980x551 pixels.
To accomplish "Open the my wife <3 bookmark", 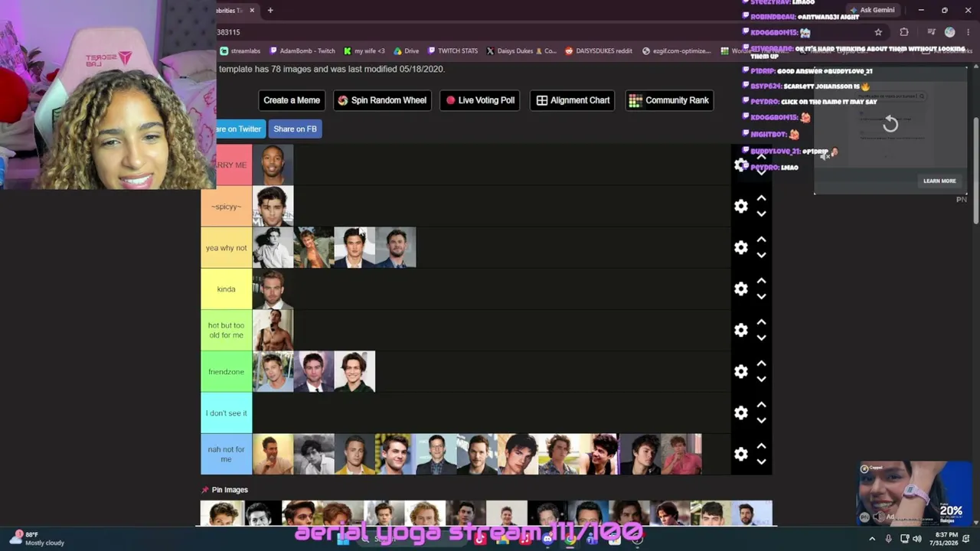I will click(364, 51).
